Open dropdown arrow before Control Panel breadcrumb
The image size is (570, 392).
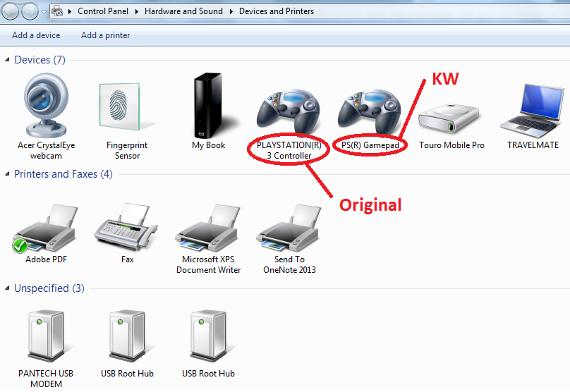69,11
